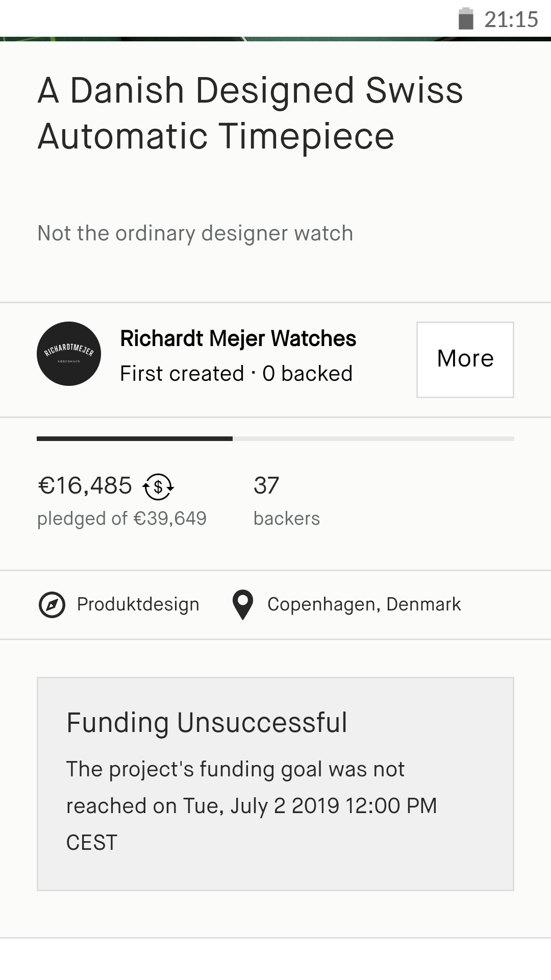The height and width of the screenshot is (980, 551).
Task: Tap the 'Not the ordinary designer watch' subtitle
Action: [x=195, y=233]
